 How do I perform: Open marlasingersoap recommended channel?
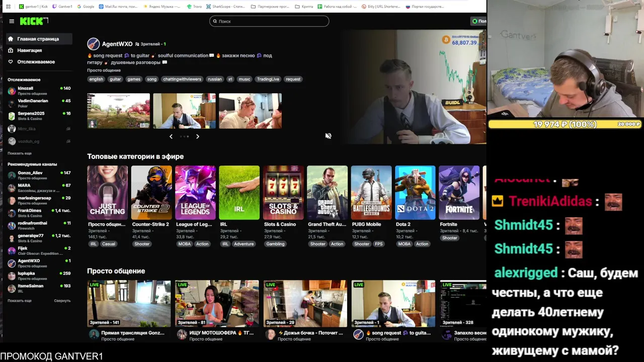coord(39,200)
